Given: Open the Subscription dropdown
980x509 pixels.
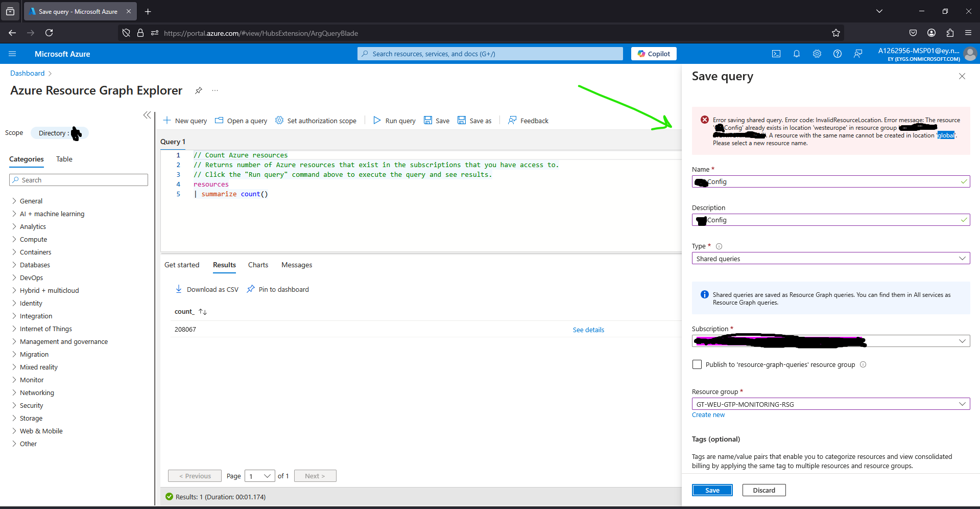Looking at the screenshot, I should tap(831, 341).
